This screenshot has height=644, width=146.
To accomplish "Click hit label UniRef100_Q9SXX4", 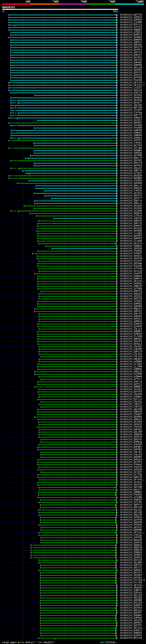I will 131,75.
